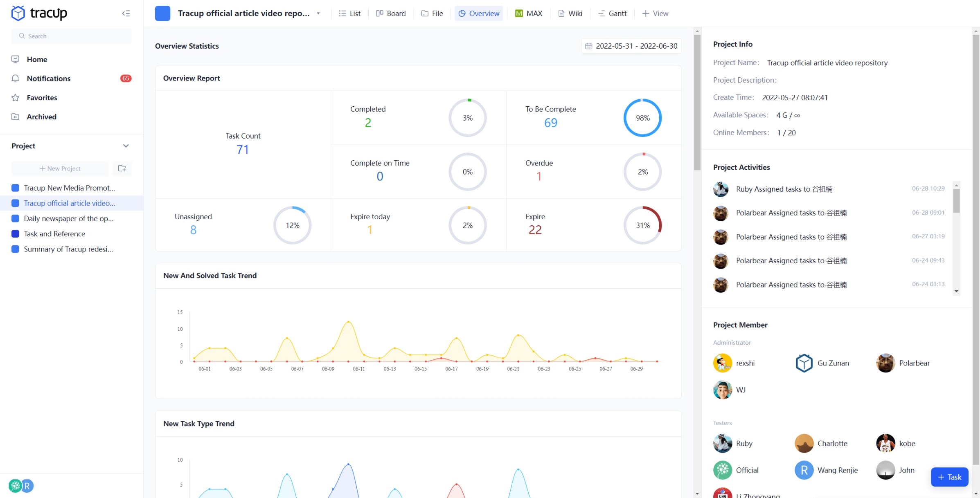
Task: Collapse the left sidebar with the fold icon
Action: point(126,13)
